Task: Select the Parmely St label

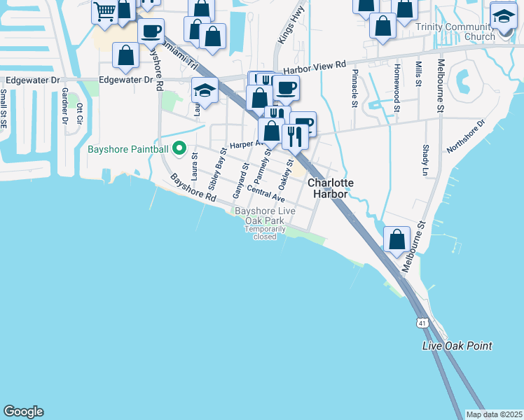Action: [262, 167]
